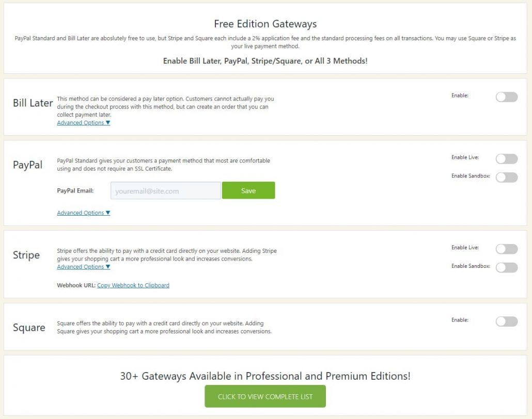Enable the Square gateway toggle
532x419 pixels.
pyautogui.click(x=506, y=321)
